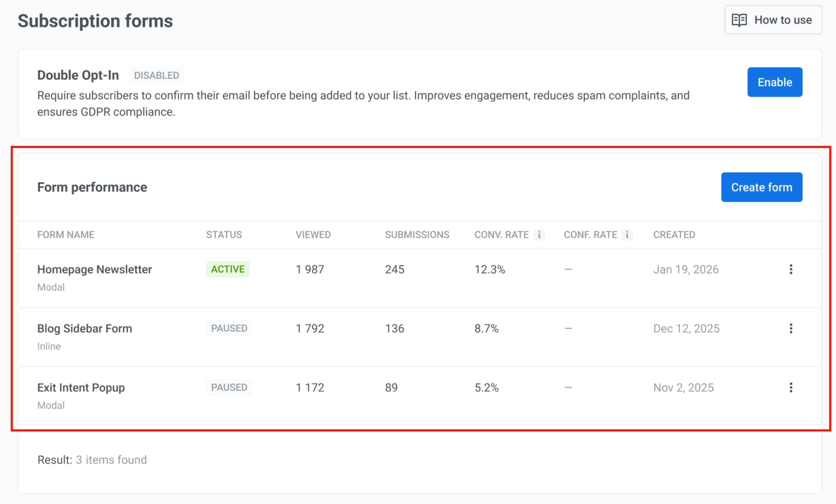Open options menu for Homepage Newsletter
This screenshot has height=504, width=836.
pos(791,269)
